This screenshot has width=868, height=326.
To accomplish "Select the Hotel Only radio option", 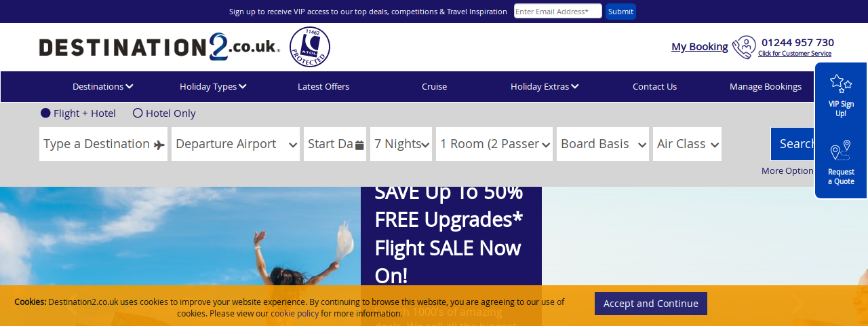I will [138, 113].
